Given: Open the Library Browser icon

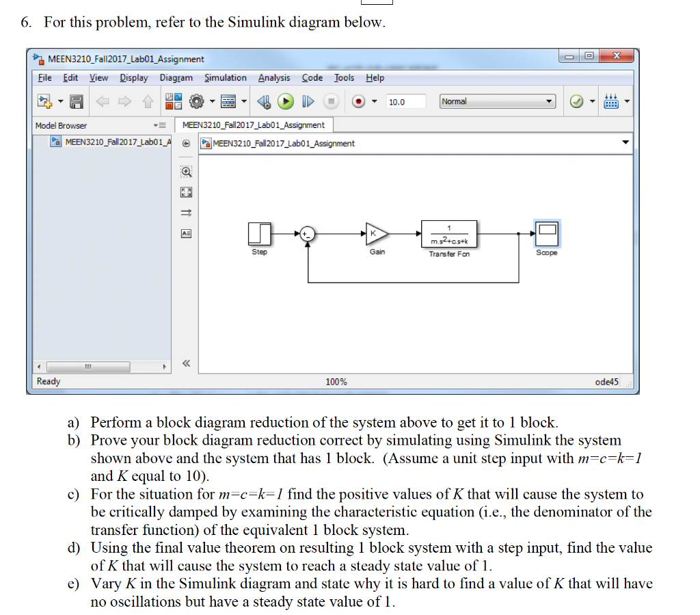Looking at the screenshot, I should (174, 101).
